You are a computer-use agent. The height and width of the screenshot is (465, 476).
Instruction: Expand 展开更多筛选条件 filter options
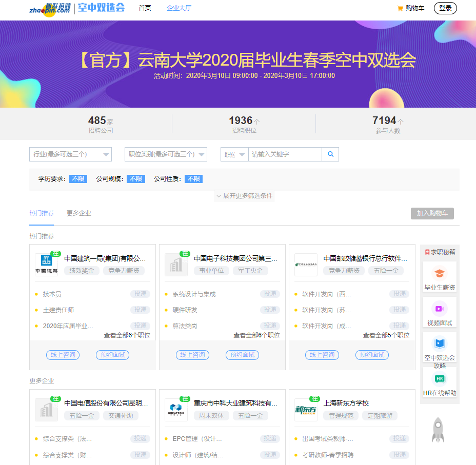coord(245,196)
